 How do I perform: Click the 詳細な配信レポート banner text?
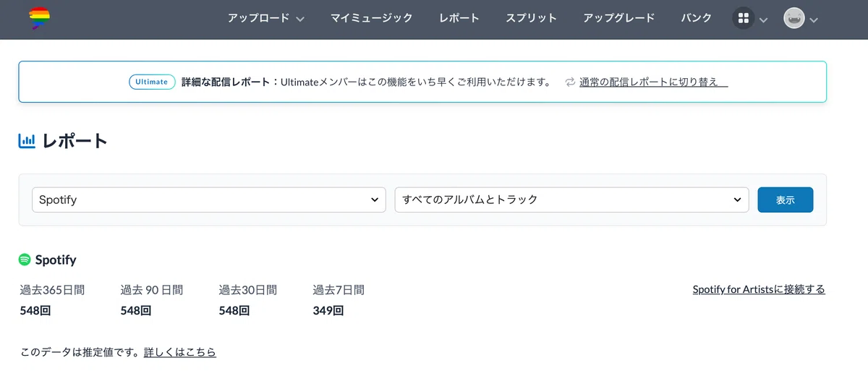click(230, 82)
